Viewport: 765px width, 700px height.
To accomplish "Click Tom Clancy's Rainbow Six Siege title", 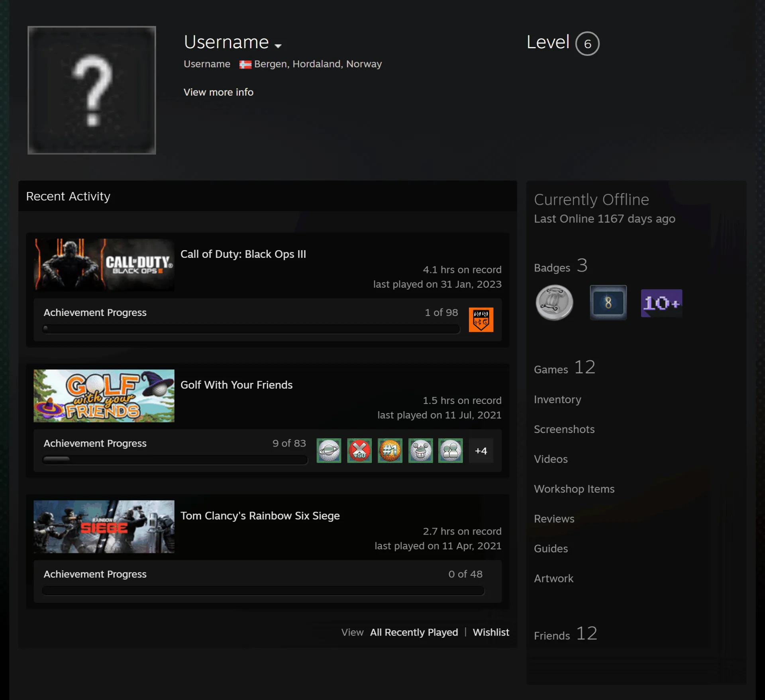I will tap(260, 516).
